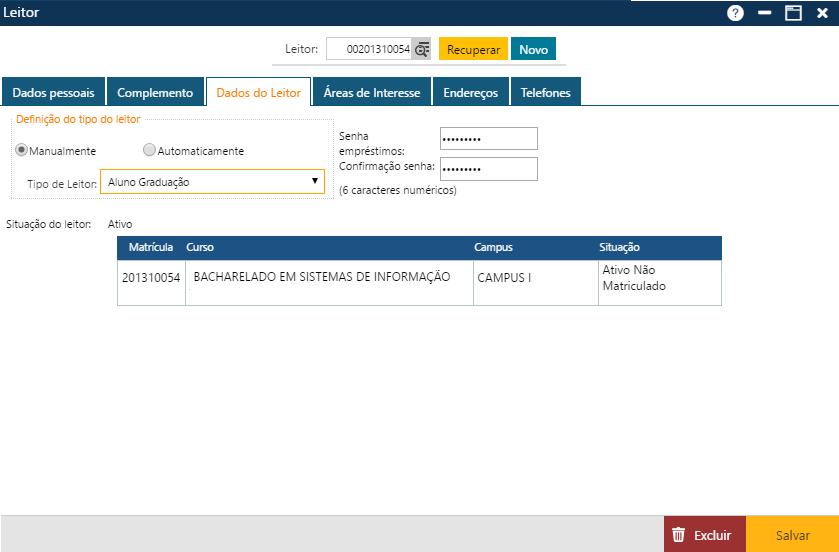The height and width of the screenshot is (552, 839).
Task: Open the Complemento tab
Action: [x=155, y=93]
